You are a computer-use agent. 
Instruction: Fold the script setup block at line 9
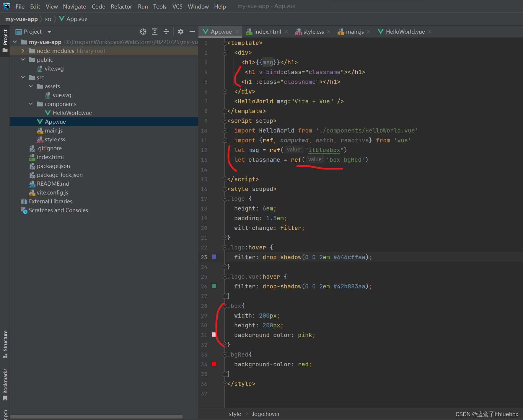pyautogui.click(x=225, y=121)
